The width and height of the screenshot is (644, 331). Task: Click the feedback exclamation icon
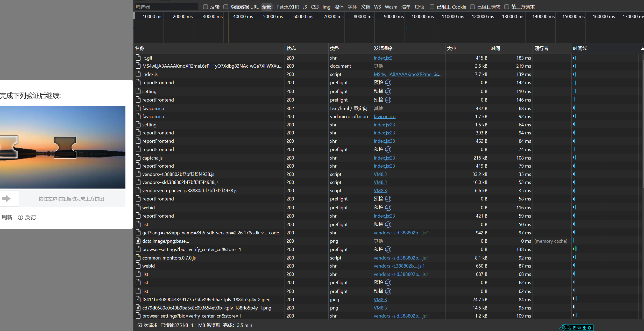20,217
